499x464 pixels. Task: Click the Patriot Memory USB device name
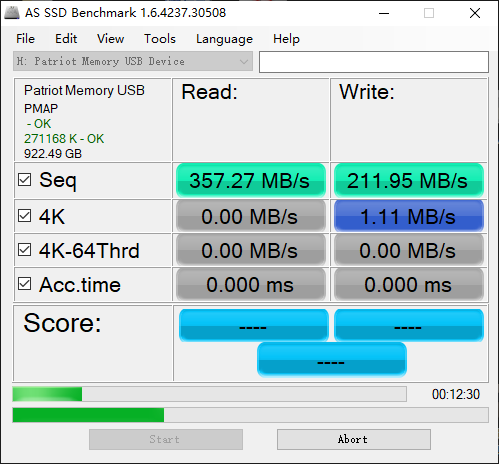tap(84, 90)
